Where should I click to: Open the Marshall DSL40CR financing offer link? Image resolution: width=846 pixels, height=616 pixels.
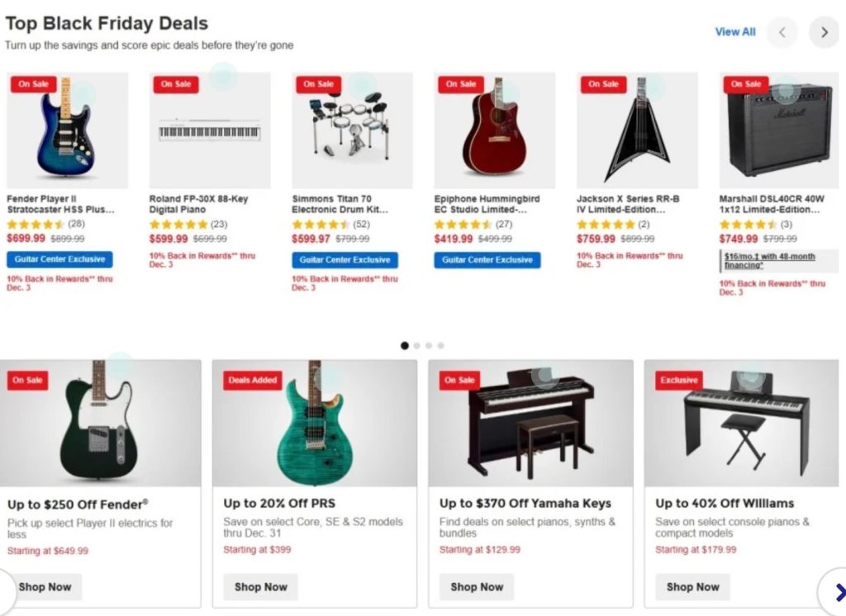(x=769, y=261)
